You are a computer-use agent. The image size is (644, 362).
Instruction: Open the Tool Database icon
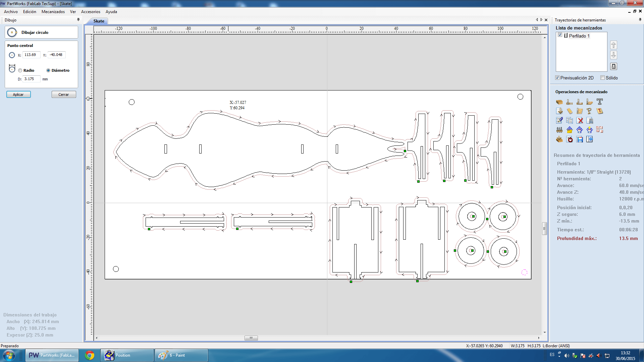click(559, 130)
